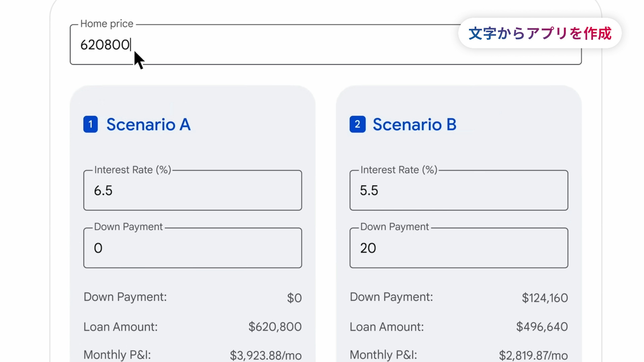This screenshot has width=644, height=362.
Task: Click Scenario B Down Payment input
Action: click(x=459, y=248)
